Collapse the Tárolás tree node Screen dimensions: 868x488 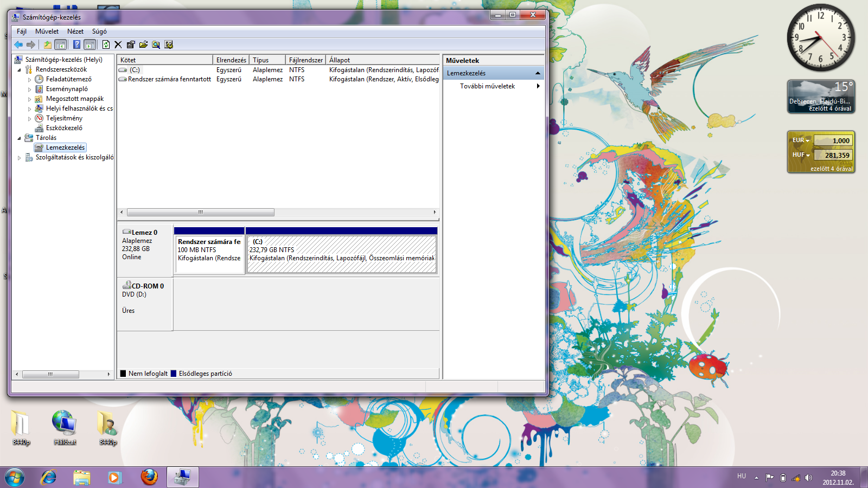tap(20, 138)
